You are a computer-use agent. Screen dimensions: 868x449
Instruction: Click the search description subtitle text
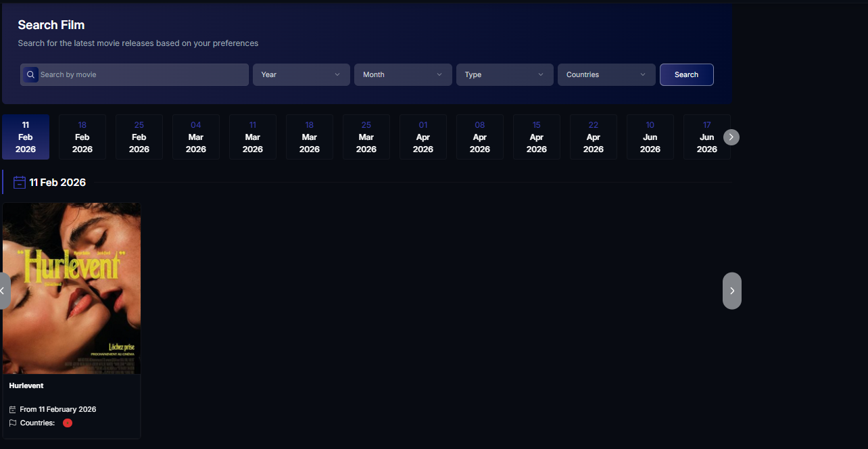click(x=139, y=43)
